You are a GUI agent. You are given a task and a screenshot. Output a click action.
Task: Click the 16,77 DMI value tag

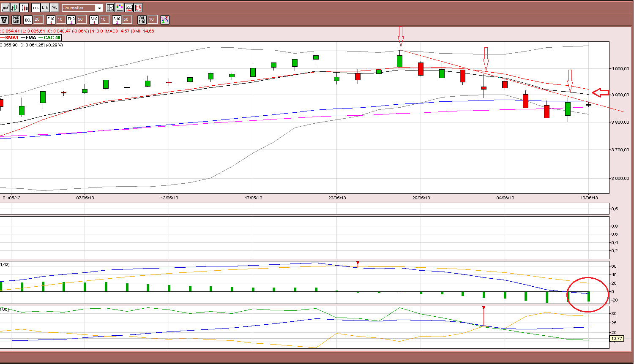[x=617, y=338]
